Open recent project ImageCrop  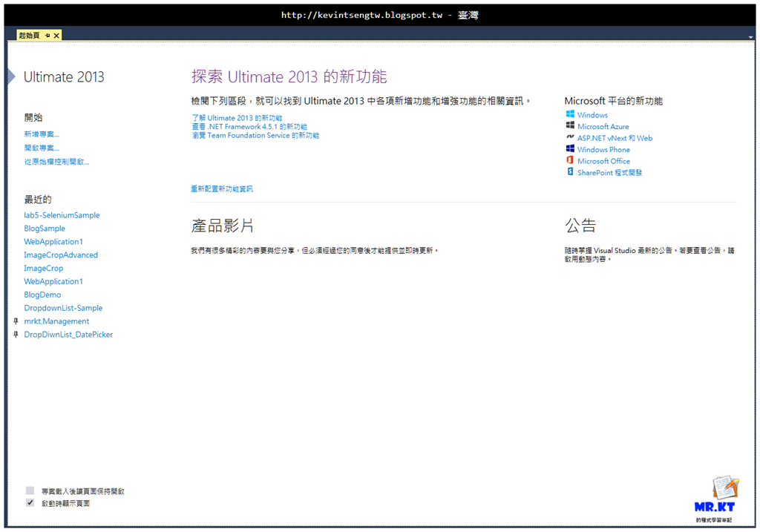[43, 268]
